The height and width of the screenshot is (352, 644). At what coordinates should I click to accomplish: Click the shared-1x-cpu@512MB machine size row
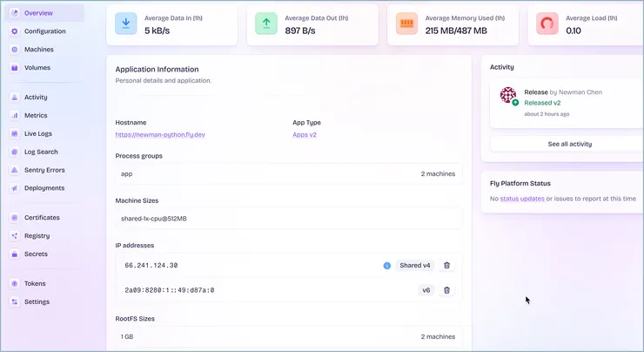pyautogui.click(x=289, y=219)
